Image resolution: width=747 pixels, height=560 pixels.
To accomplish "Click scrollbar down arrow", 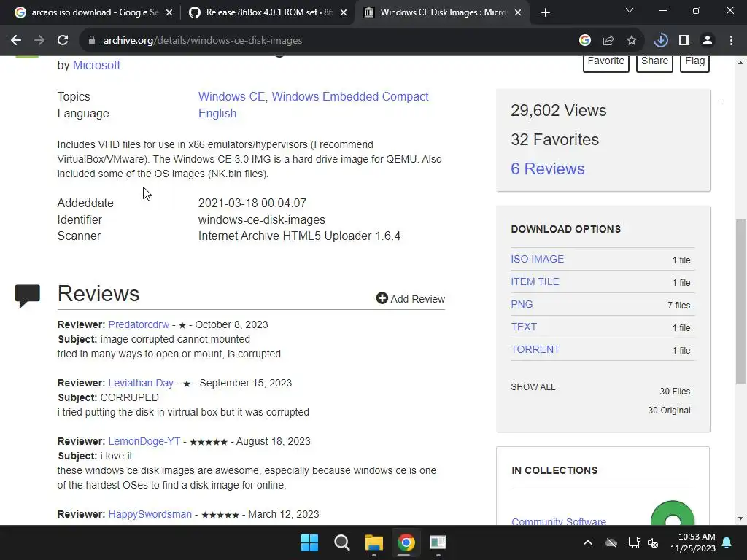I will (740, 518).
